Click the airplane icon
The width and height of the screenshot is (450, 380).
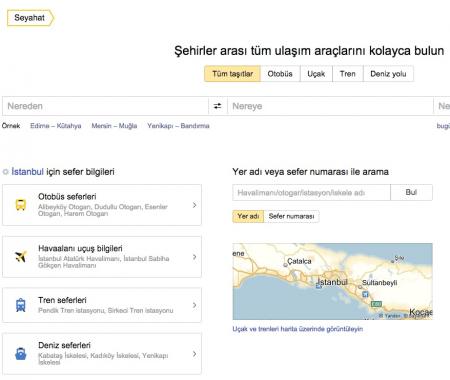click(x=21, y=256)
